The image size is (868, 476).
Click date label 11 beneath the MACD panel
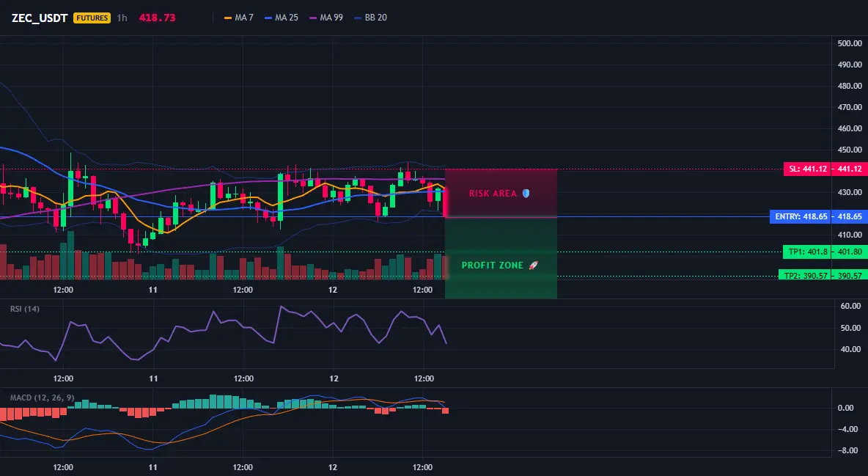click(152, 467)
